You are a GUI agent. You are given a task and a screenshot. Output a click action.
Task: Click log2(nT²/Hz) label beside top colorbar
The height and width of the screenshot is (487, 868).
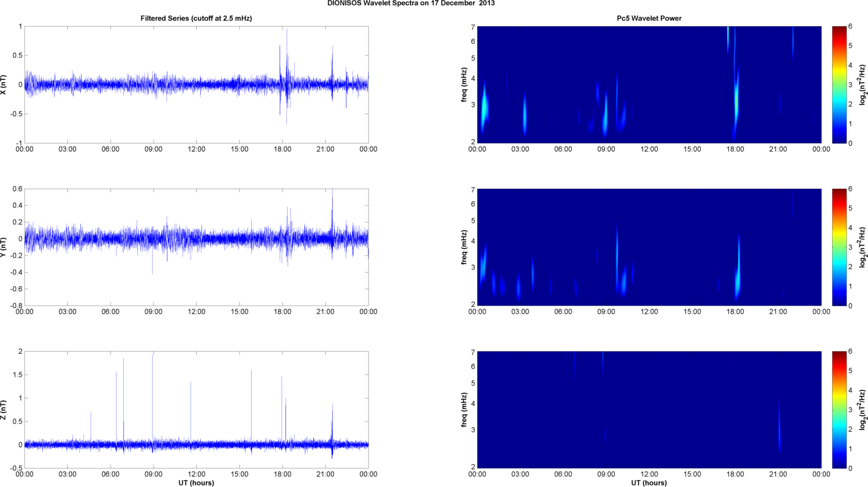[x=863, y=84]
